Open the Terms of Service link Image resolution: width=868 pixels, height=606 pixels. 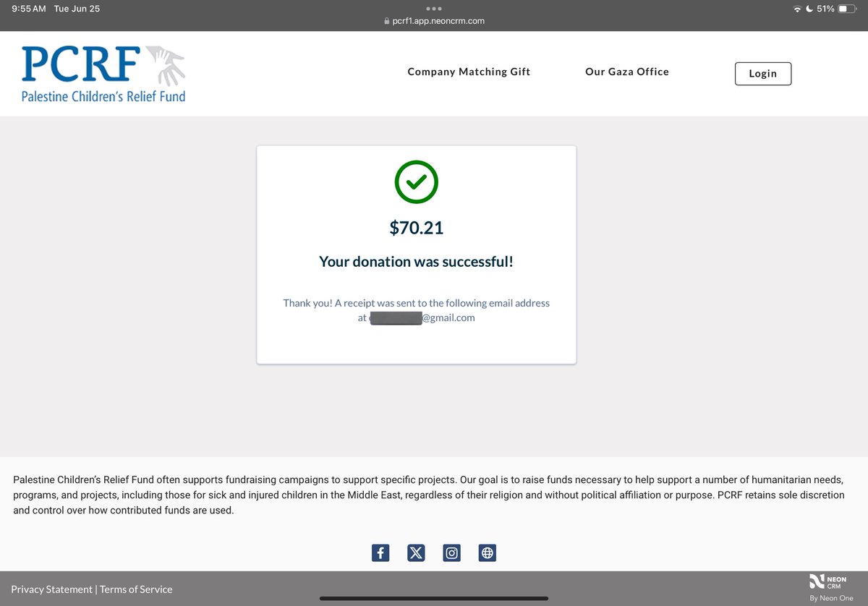[136, 589]
